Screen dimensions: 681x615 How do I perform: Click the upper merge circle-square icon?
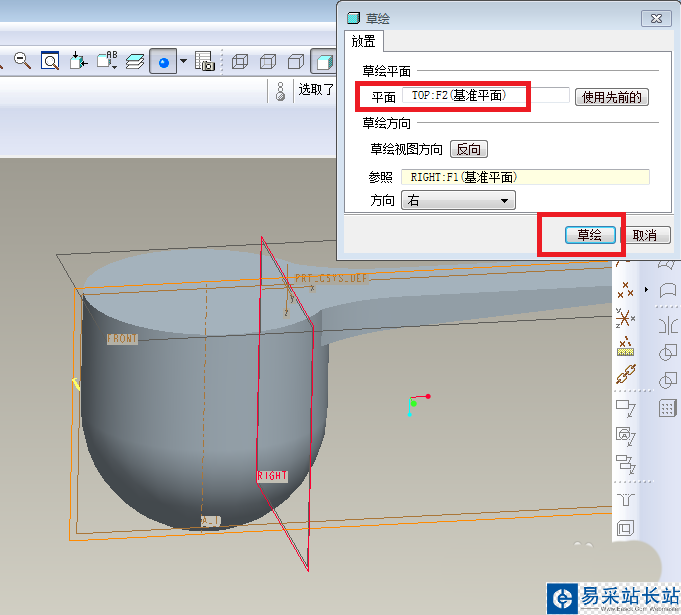[668, 353]
